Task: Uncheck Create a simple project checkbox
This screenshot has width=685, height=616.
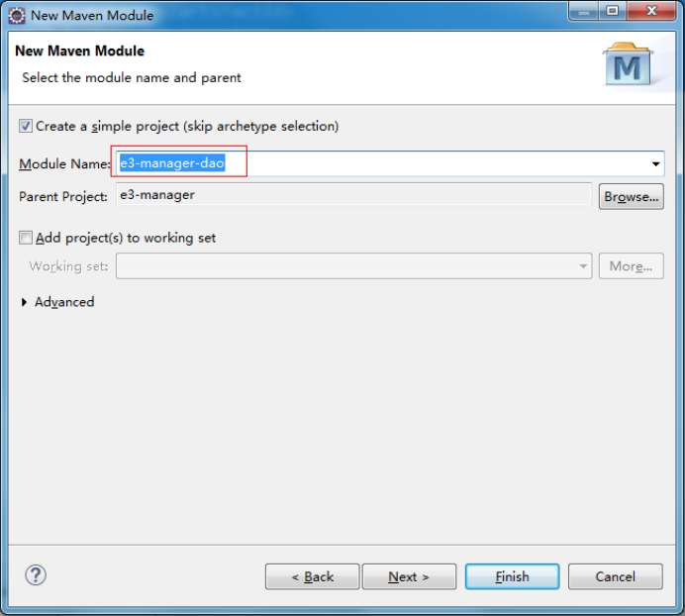Action: [x=26, y=127]
